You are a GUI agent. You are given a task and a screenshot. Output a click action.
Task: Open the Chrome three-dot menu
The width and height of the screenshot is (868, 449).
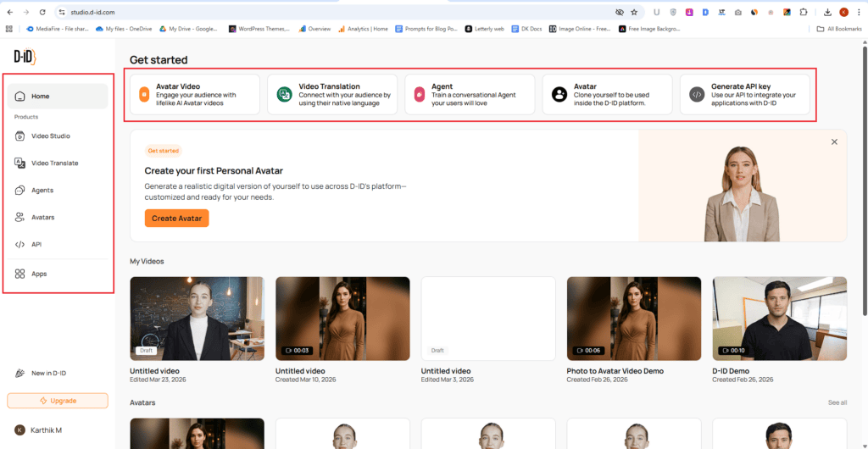pos(859,12)
